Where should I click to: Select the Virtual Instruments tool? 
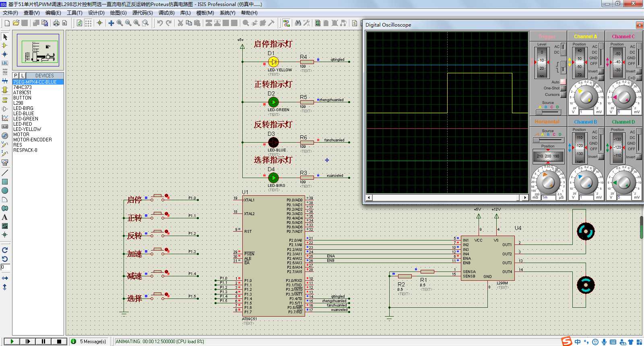5,162
